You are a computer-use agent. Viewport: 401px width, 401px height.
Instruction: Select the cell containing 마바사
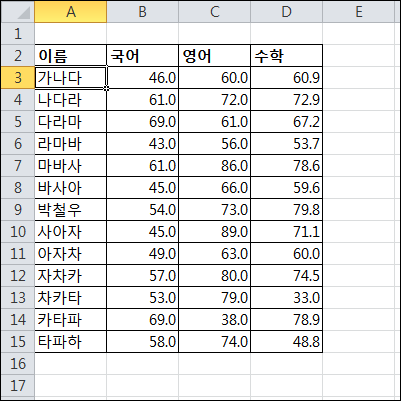(71, 166)
